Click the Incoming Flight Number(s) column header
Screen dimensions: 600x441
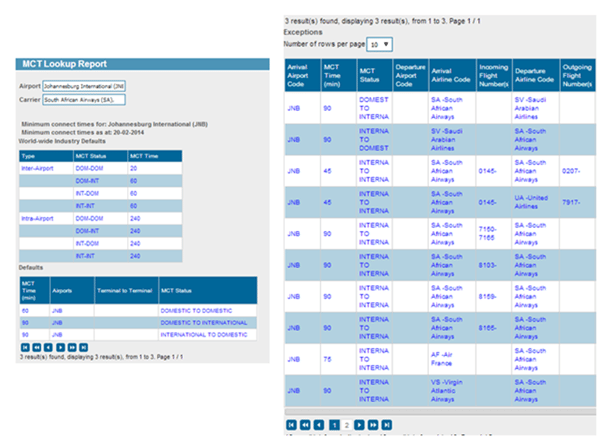coord(494,75)
